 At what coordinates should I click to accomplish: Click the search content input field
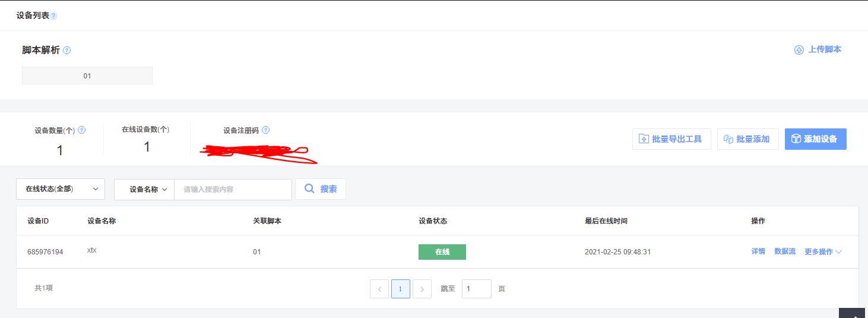click(x=233, y=190)
